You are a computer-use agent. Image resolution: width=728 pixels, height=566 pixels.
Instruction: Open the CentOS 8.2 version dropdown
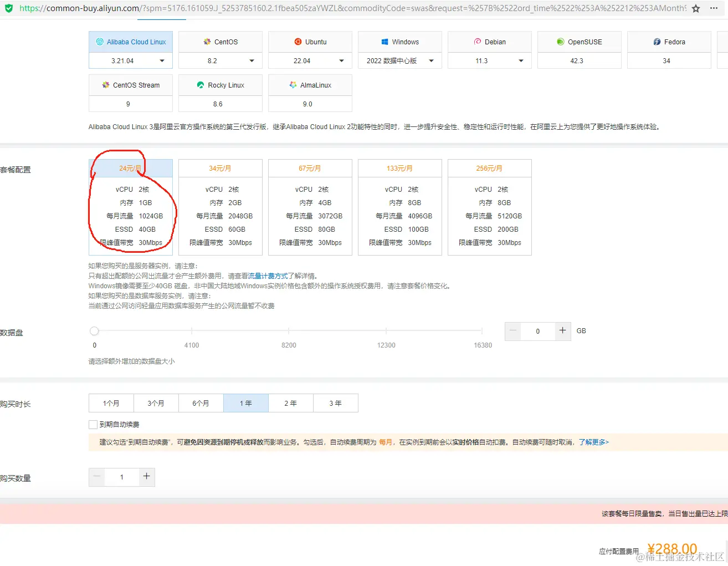(x=221, y=61)
